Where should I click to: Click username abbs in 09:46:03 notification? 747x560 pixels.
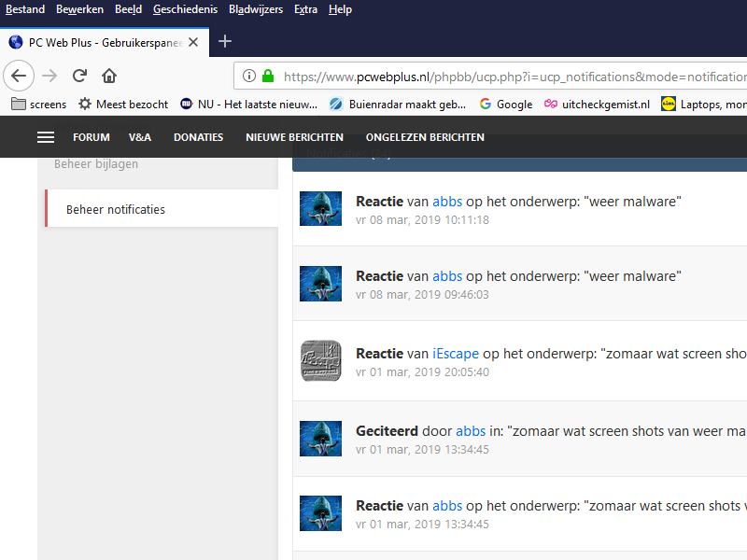coord(447,276)
